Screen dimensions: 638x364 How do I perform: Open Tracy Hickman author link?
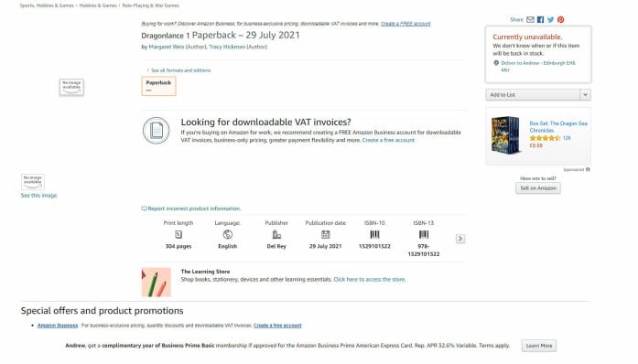click(227, 47)
